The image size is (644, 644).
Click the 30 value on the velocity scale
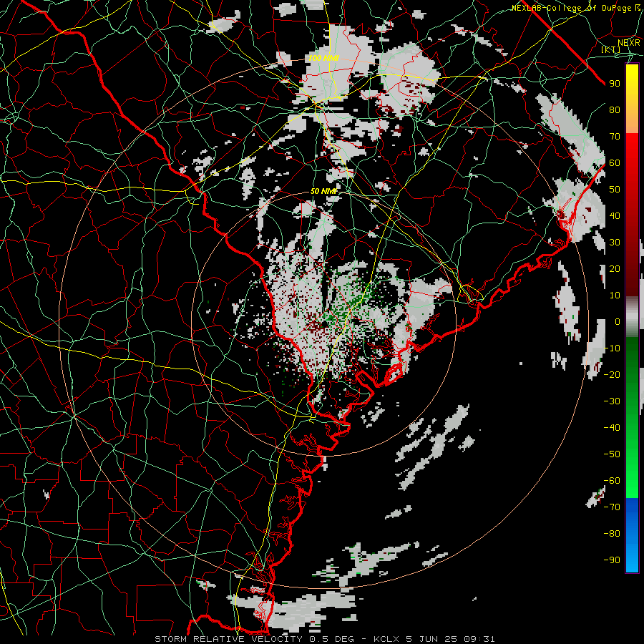(615, 243)
